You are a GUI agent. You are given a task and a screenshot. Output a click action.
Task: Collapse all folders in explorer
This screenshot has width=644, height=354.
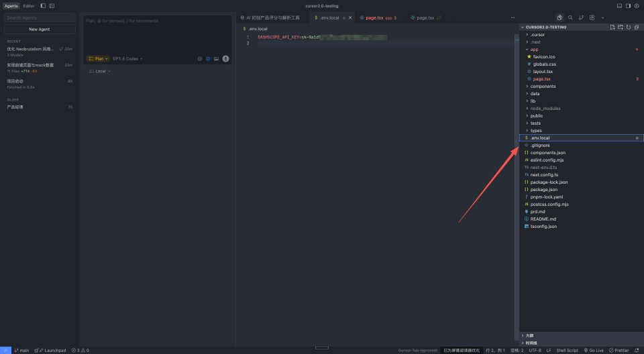click(x=637, y=27)
